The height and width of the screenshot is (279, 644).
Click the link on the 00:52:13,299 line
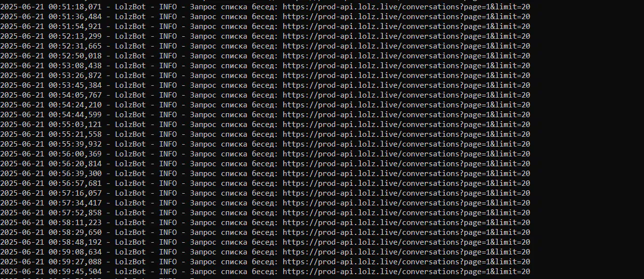click(406, 36)
